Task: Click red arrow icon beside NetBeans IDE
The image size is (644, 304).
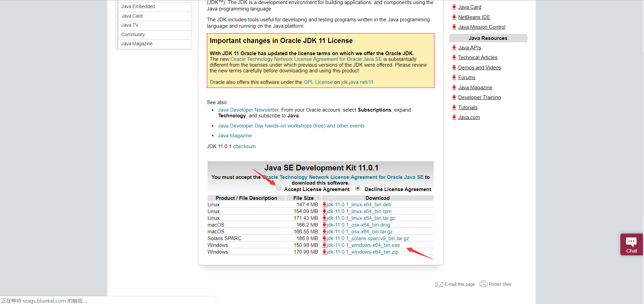Action: tap(454, 17)
